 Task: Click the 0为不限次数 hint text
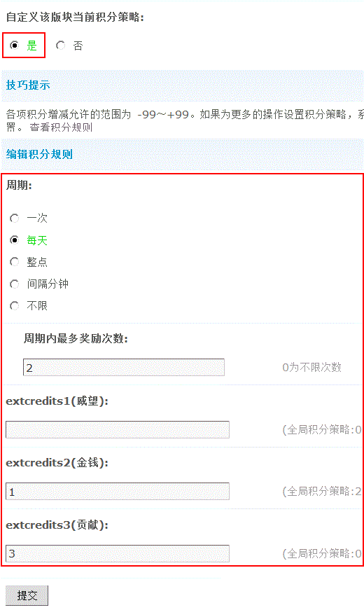pos(312,367)
